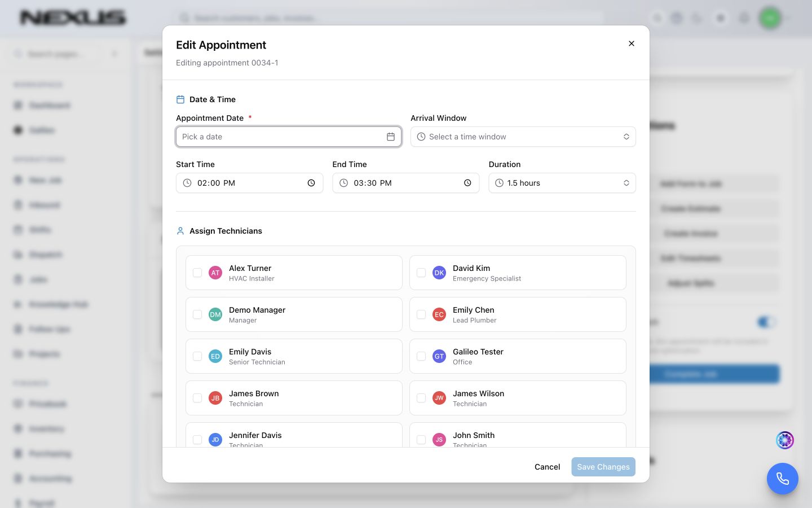The width and height of the screenshot is (812, 508).
Task: Click the Senior Technician role text
Action: coord(257,362)
